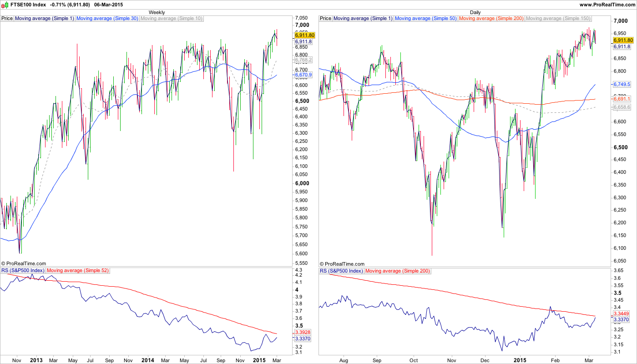Click the 2014 label on the Weekly time axis
Image resolution: width=637 pixels, height=364 pixels.
click(x=147, y=360)
